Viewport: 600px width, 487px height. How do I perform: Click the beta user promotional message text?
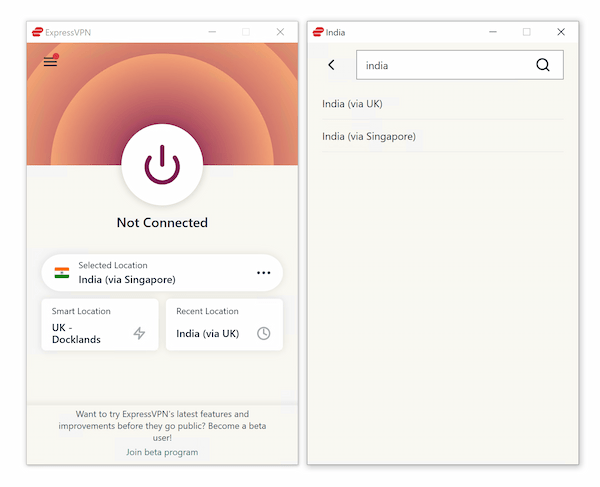pyautogui.click(x=162, y=426)
